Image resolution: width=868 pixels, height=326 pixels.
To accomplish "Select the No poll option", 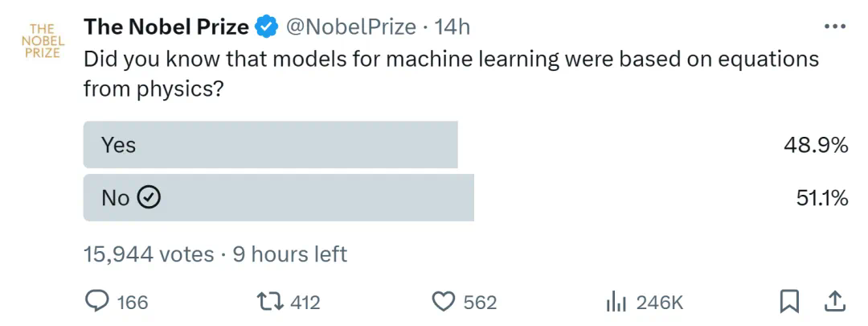I will (279, 198).
